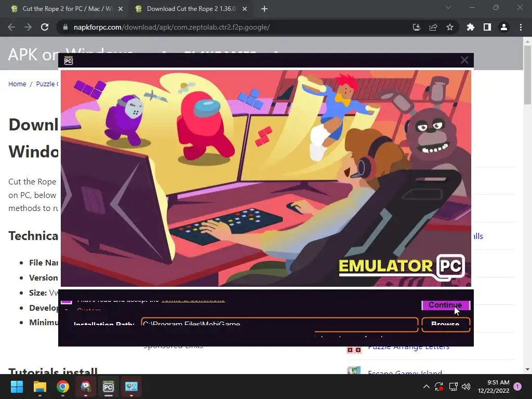Click Browse to choose an installation path
The image size is (532, 399).
445,324
